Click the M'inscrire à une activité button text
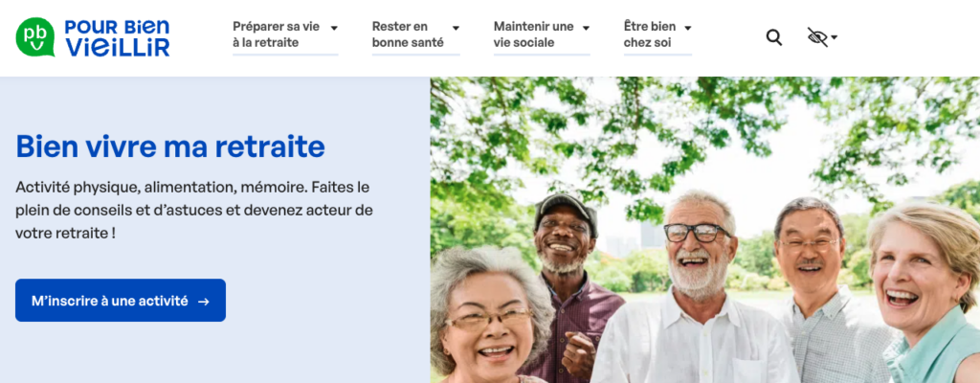980x383 pixels. tap(110, 301)
